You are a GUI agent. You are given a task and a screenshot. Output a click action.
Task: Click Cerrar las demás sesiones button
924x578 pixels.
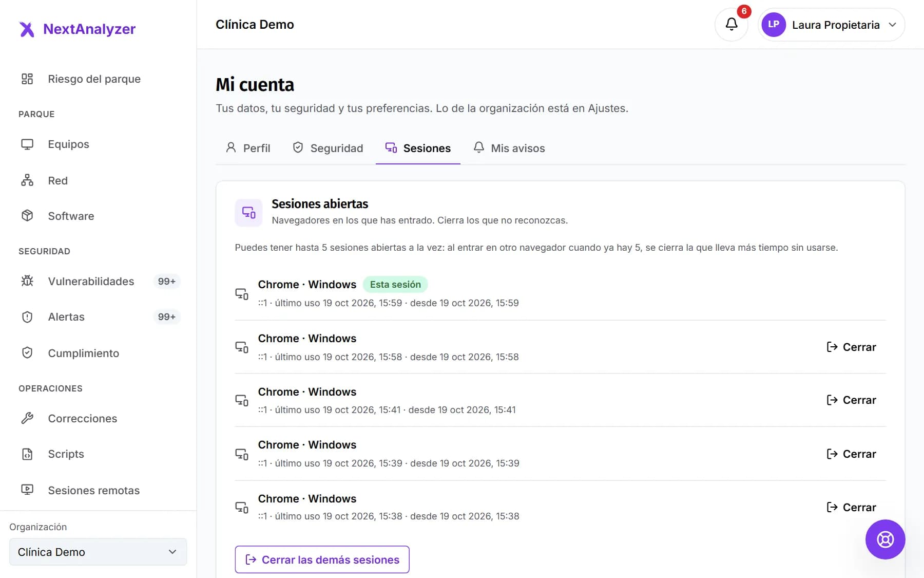click(x=322, y=560)
